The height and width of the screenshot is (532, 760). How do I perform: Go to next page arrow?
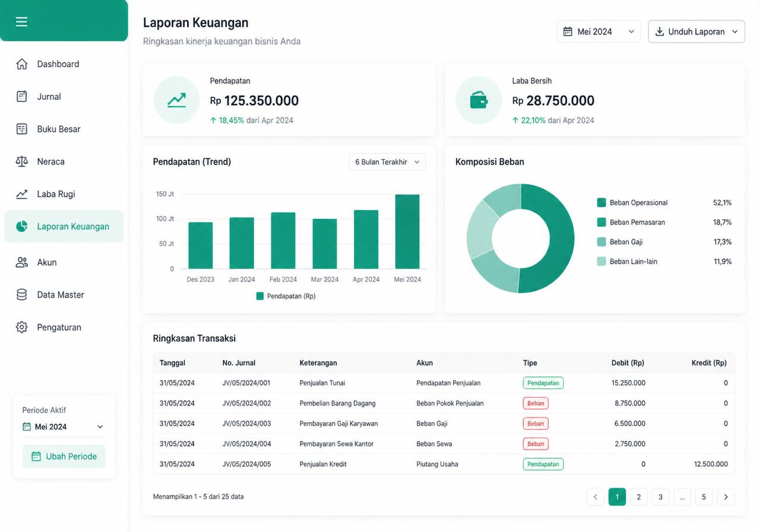[x=726, y=497]
